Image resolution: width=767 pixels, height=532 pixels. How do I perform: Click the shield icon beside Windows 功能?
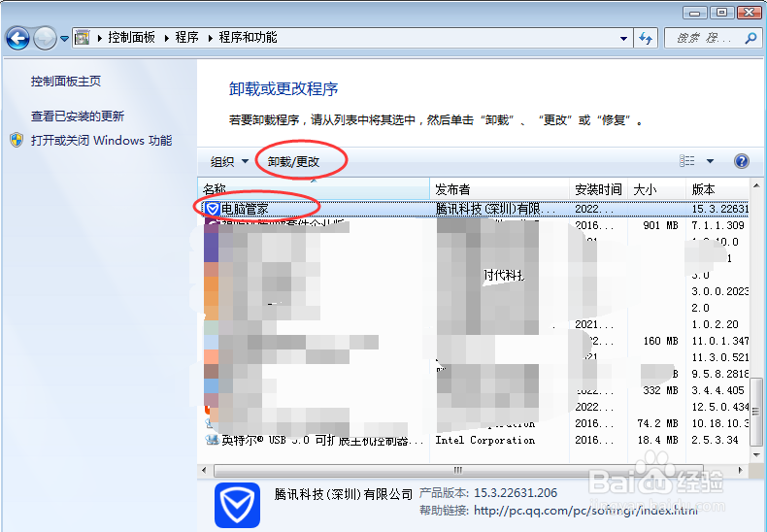click(x=17, y=141)
